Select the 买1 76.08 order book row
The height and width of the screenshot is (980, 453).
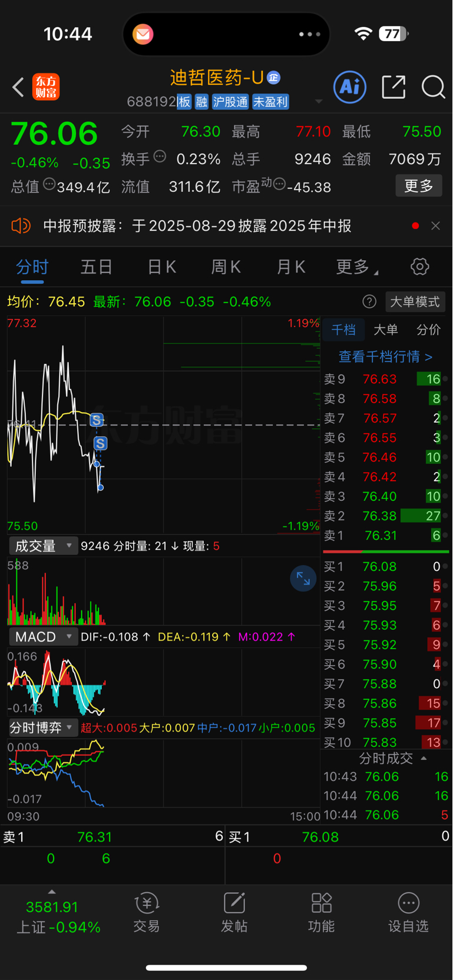pos(386,566)
